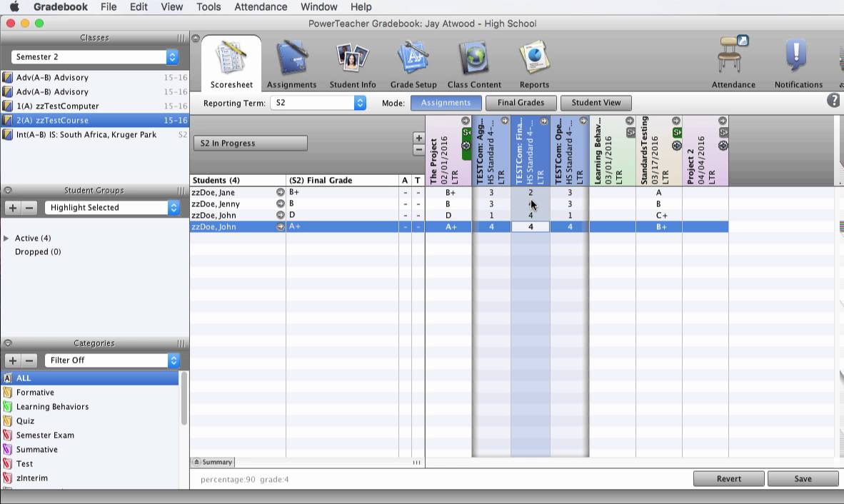Click standards S icon on StandardsTesting column
This screenshot has width=844, height=504.
pyautogui.click(x=677, y=133)
